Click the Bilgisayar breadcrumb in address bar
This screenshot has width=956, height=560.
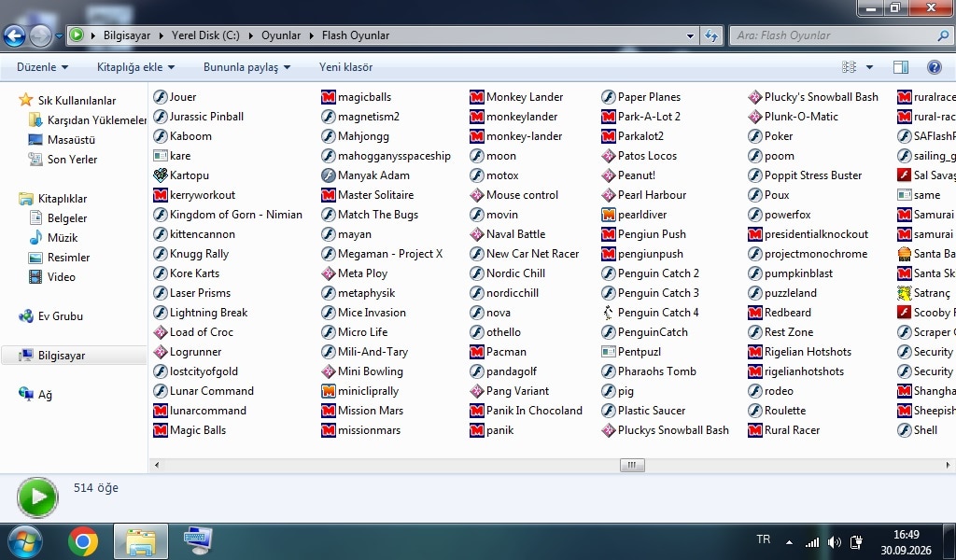pos(127,35)
